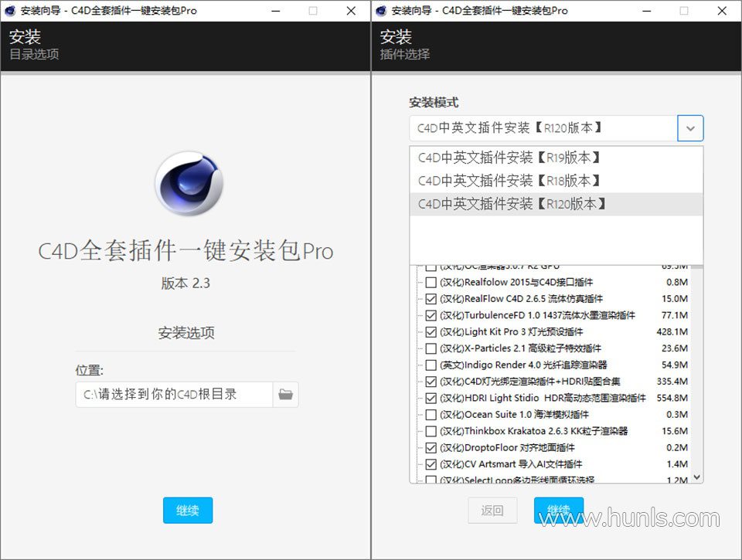The height and width of the screenshot is (560, 742).
Task: Click the 15.0M size value
Action: pyautogui.click(x=674, y=299)
